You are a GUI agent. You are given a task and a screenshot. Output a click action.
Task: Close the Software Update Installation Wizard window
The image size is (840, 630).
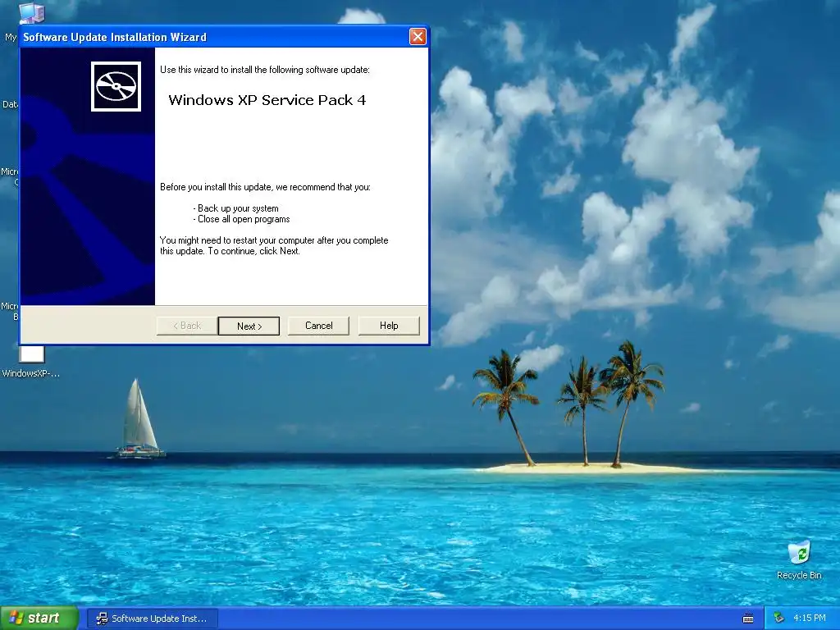418,36
